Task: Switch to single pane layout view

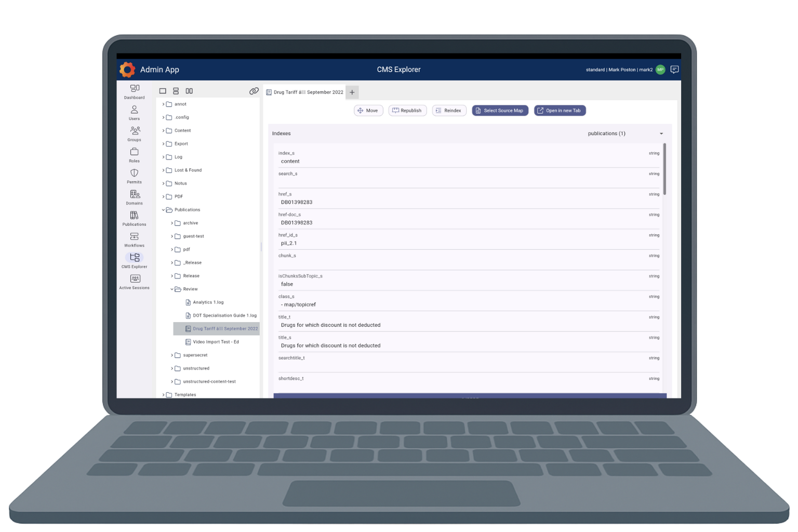Action: (163, 91)
